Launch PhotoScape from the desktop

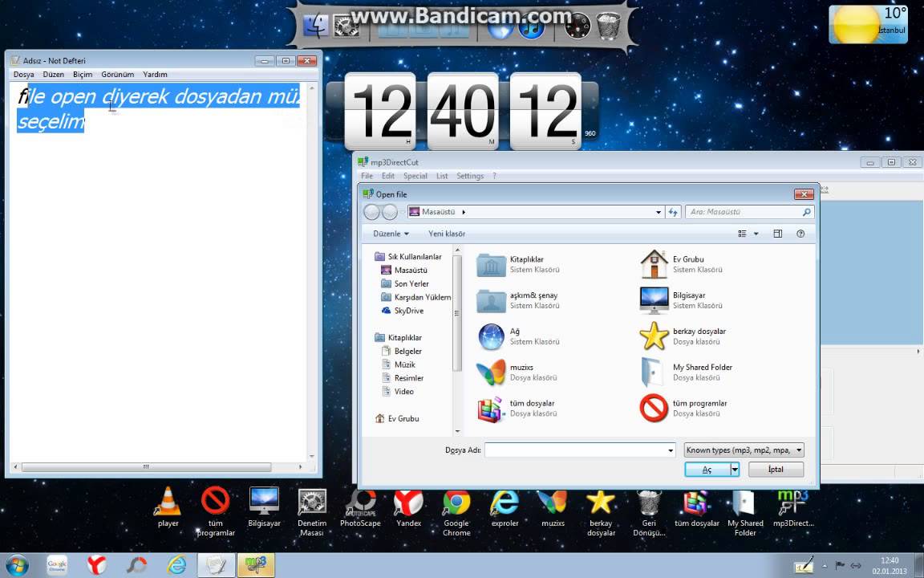point(360,507)
